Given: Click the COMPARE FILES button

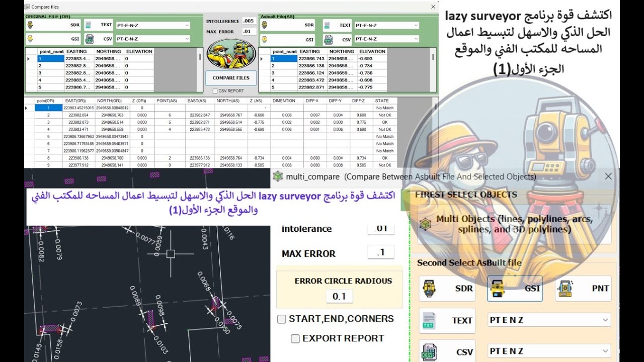Looking at the screenshot, I should tap(231, 78).
